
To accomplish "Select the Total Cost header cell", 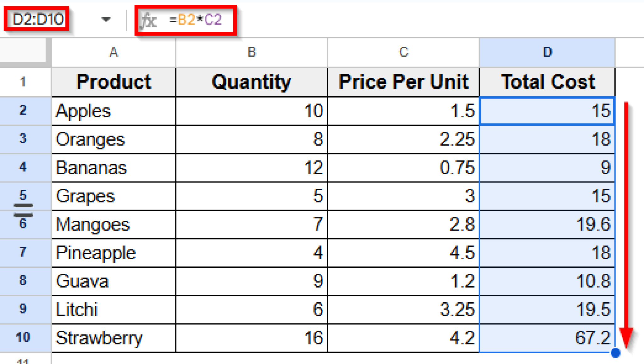I will 547,82.
